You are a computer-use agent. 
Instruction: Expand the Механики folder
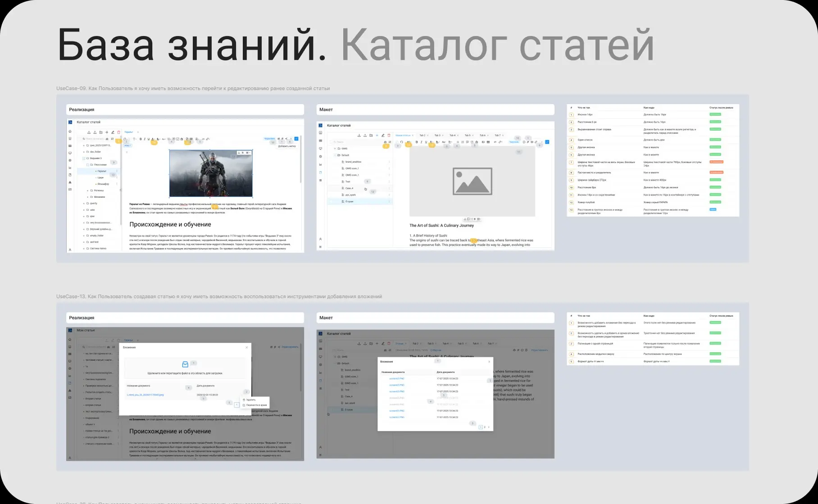pyautogui.click(x=87, y=197)
